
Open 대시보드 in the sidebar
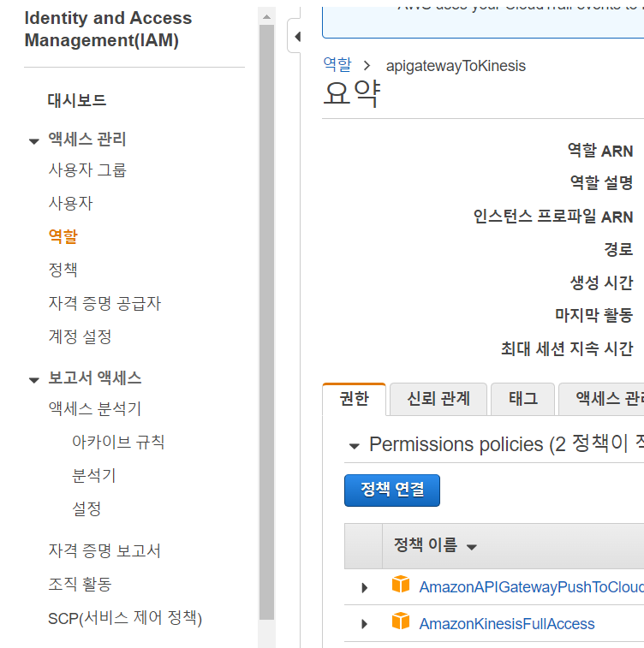[77, 100]
